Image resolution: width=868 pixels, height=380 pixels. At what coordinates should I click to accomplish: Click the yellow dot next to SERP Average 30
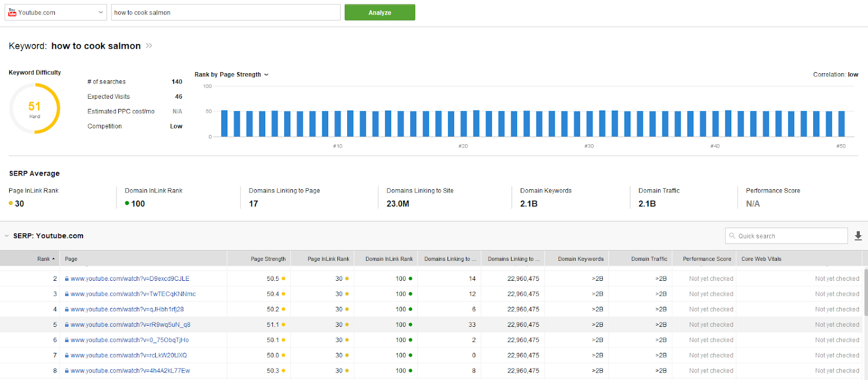click(x=11, y=204)
